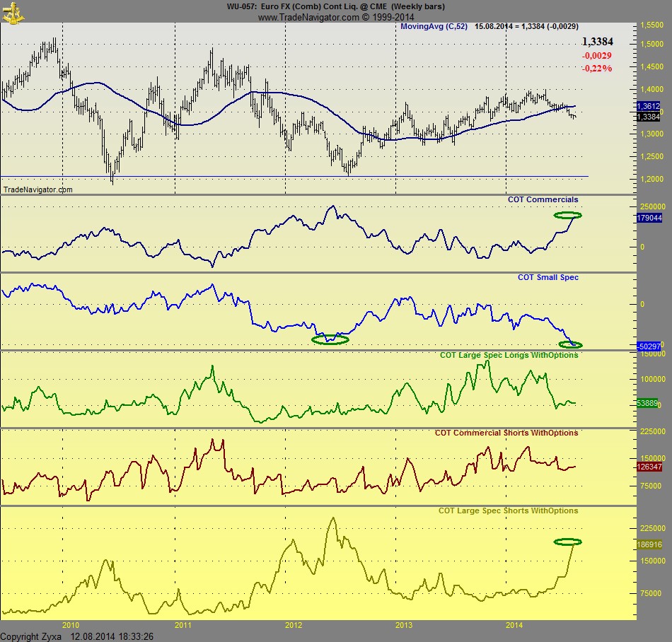
Task: Click the '250000' label in COT Commercials axis
Action: pyautogui.click(x=653, y=206)
